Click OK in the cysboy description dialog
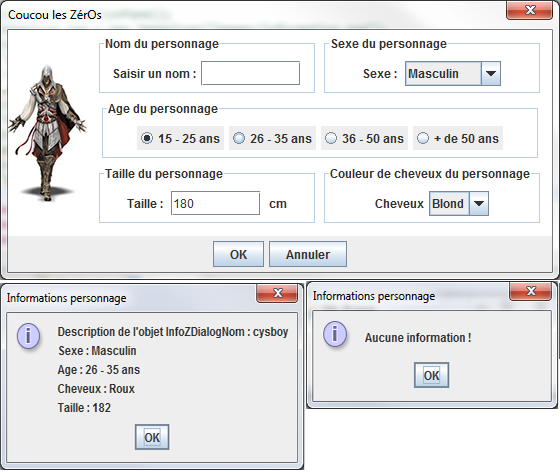Screen dimensions: 560x472 (x=152, y=437)
